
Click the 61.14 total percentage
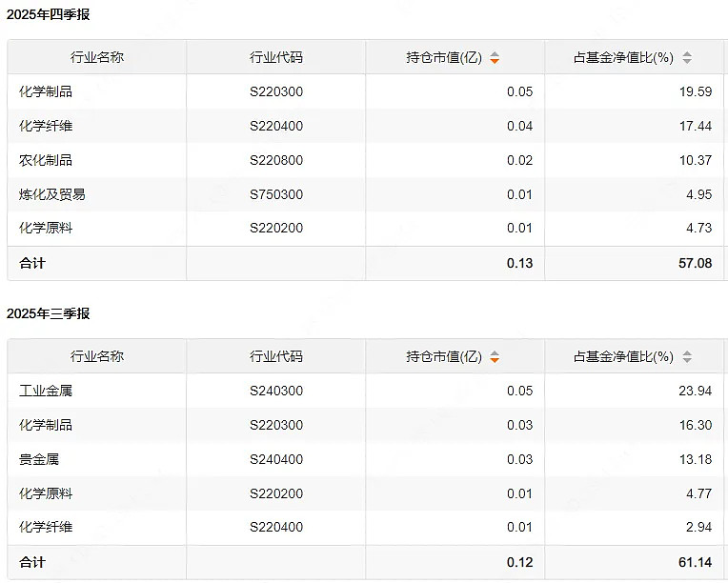tap(695, 562)
